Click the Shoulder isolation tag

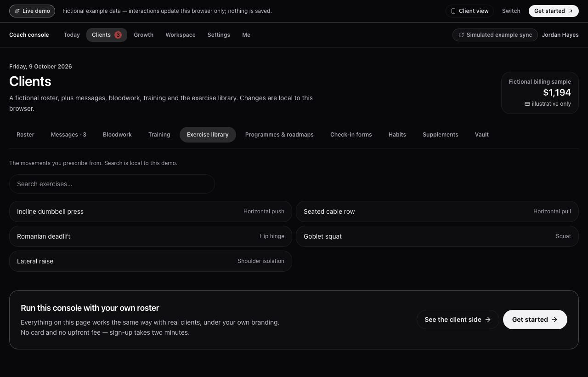(261, 261)
